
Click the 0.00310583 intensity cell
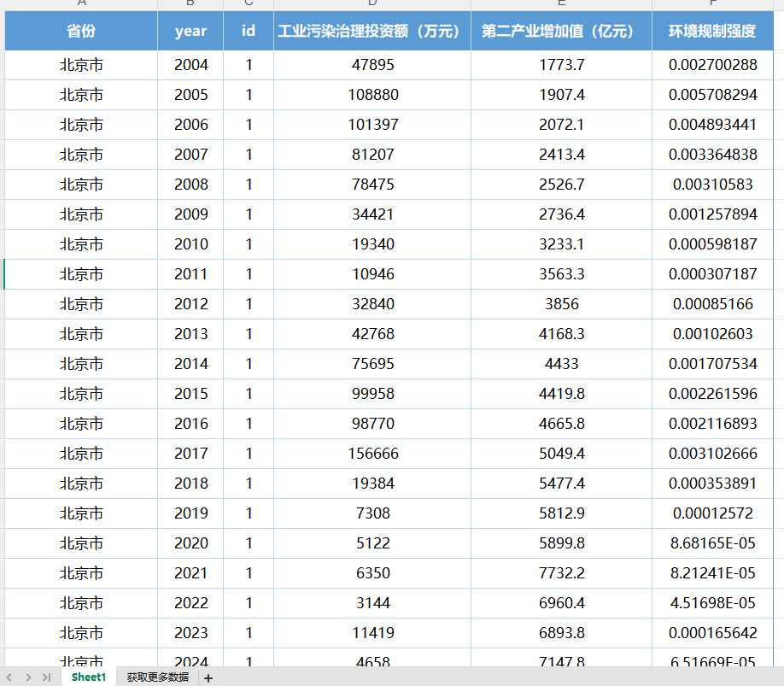tap(712, 185)
